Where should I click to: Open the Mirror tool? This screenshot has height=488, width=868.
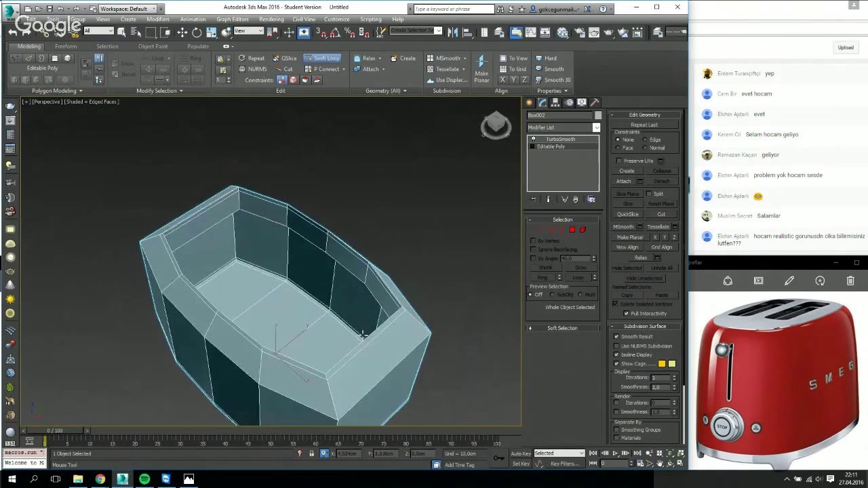coord(453,32)
